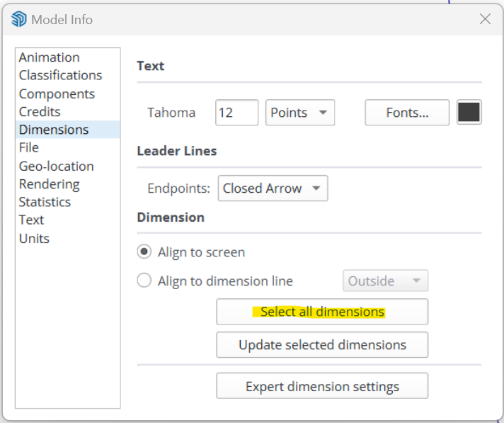Open the Animation settings category
Screen dimensions: 504x423
50,57
